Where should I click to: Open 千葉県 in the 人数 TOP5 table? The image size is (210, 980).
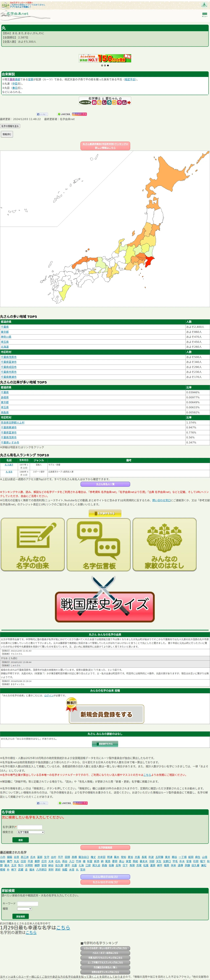5,327
